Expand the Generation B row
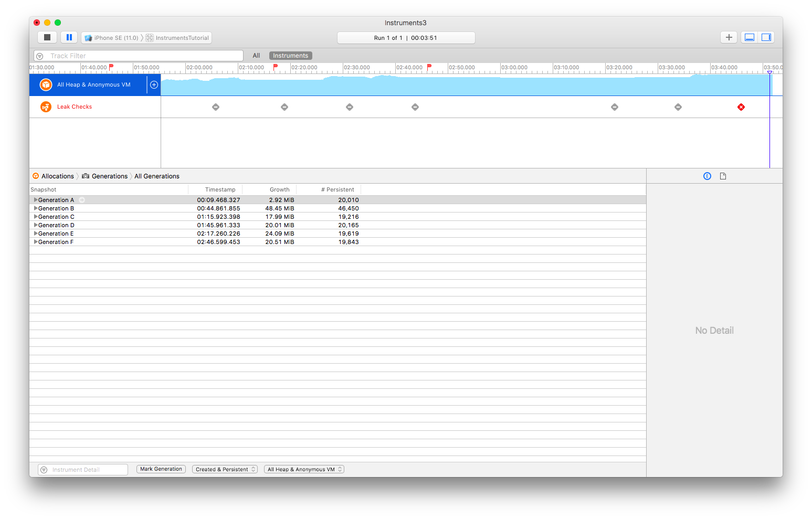The width and height of the screenshot is (812, 519). point(36,208)
